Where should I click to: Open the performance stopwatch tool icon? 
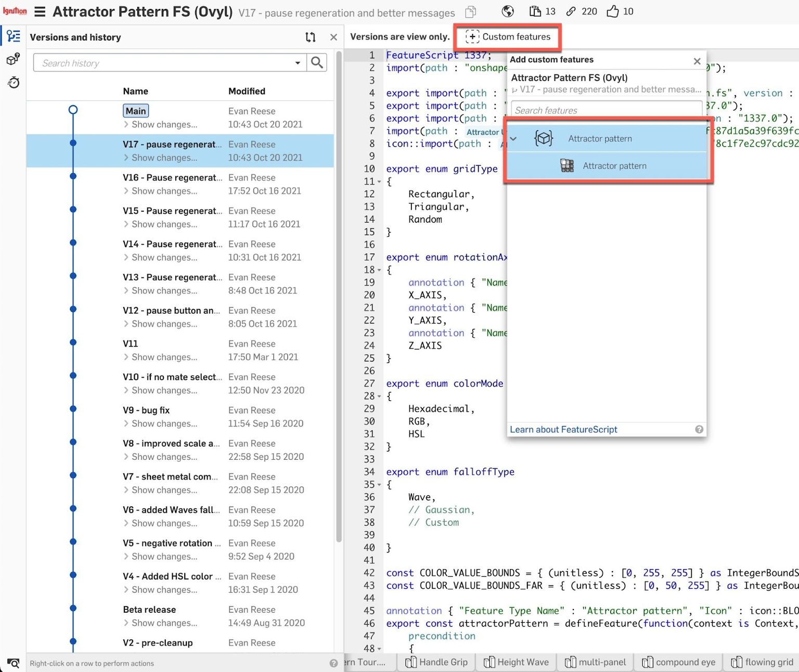point(13,82)
